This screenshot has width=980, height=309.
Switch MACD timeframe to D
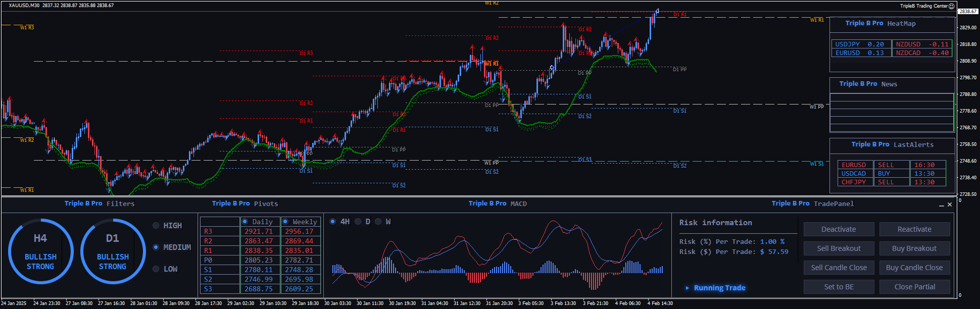tap(358, 222)
